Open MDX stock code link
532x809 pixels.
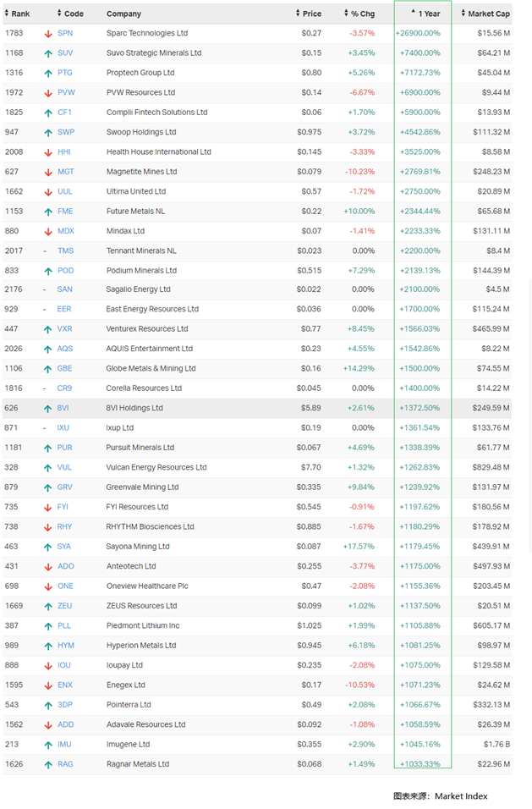point(66,231)
